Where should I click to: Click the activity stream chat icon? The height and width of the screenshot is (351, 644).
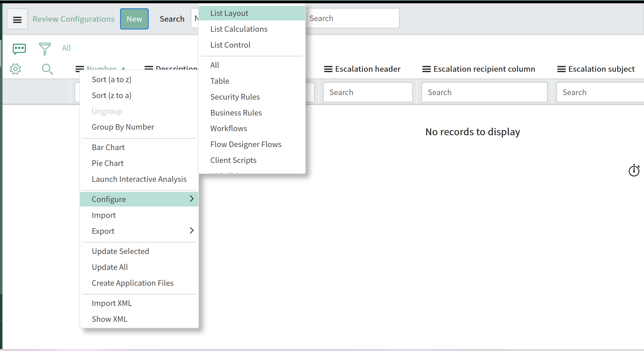click(19, 49)
